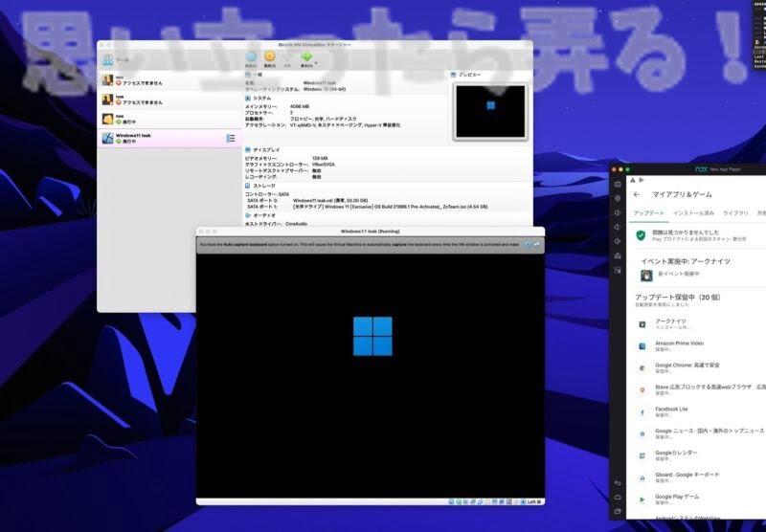Screen dimensions: 766x532
Task: Open the Gboard keyboard app entry
Action: tap(696, 477)
